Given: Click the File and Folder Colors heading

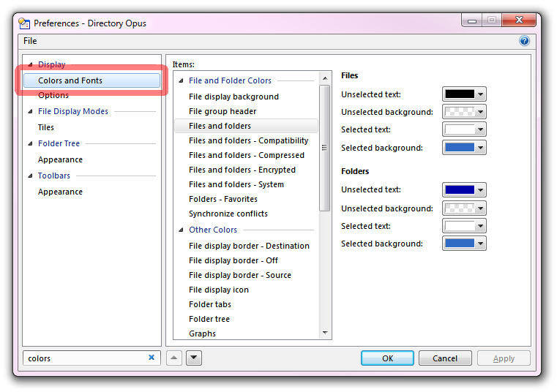Looking at the screenshot, I should point(230,81).
